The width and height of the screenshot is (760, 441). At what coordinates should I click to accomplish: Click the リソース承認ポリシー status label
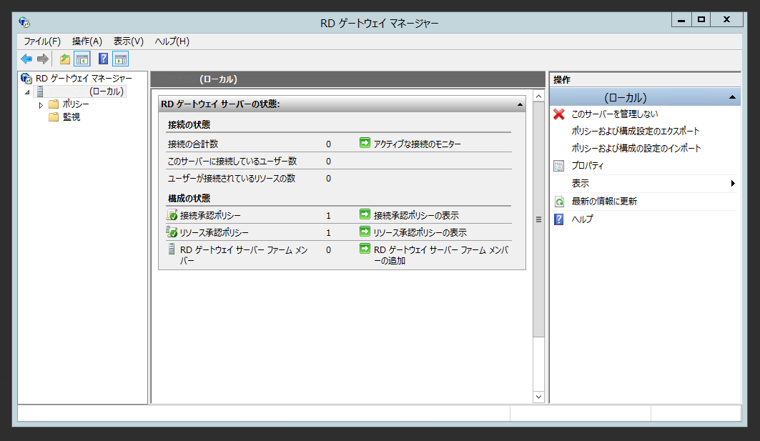(x=214, y=233)
